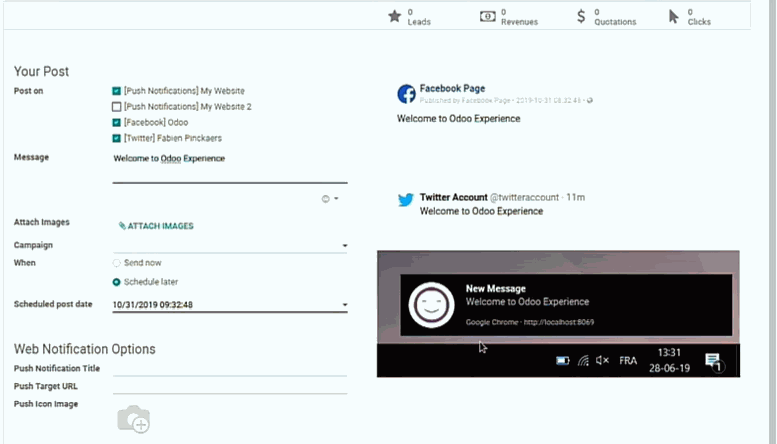Viewport: 777px width, 444px height.
Task: Click the Push Target URL field
Action: click(x=230, y=386)
